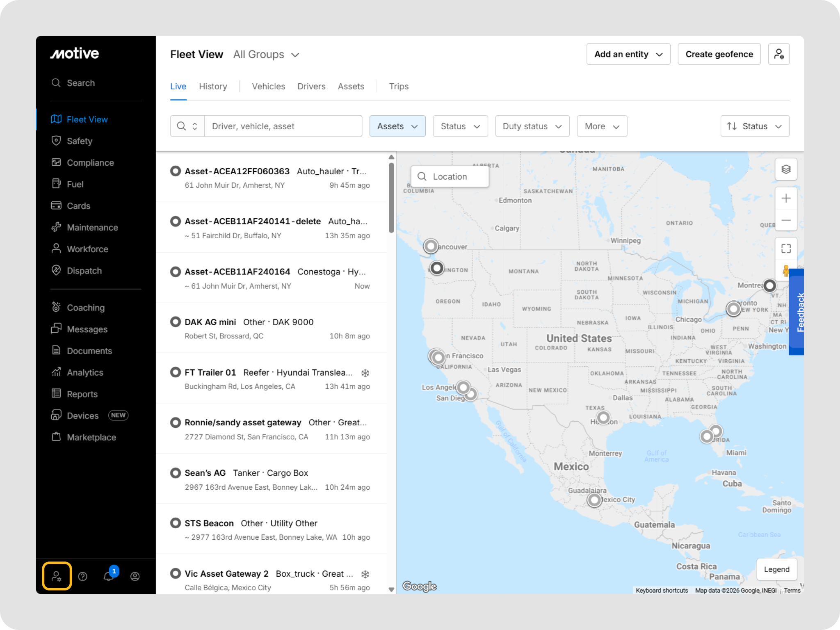Open user profile icon in sidebar footer
This screenshot has height=630, width=840.
(135, 576)
